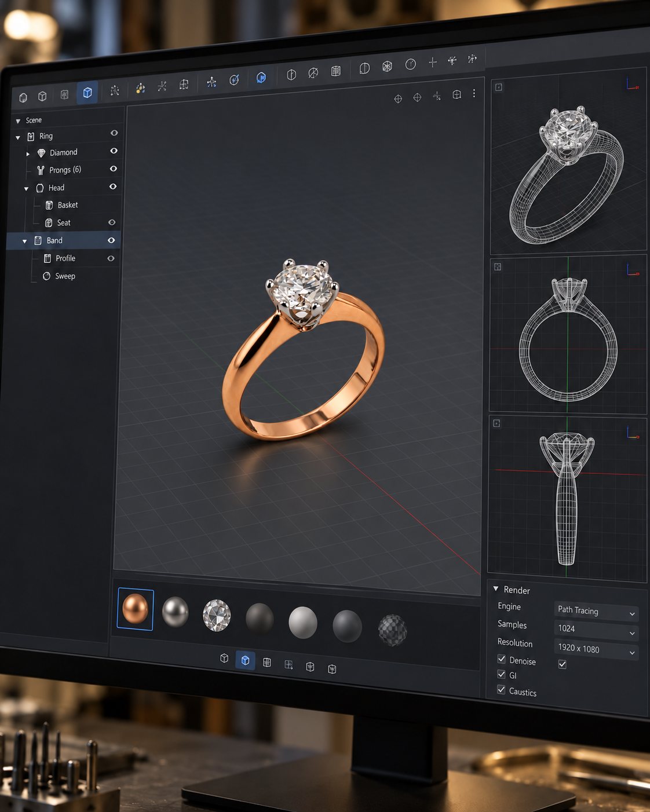Select the highlighted blue cube in bottom toolbar
Image resolution: width=650 pixels, height=812 pixels.
[245, 660]
